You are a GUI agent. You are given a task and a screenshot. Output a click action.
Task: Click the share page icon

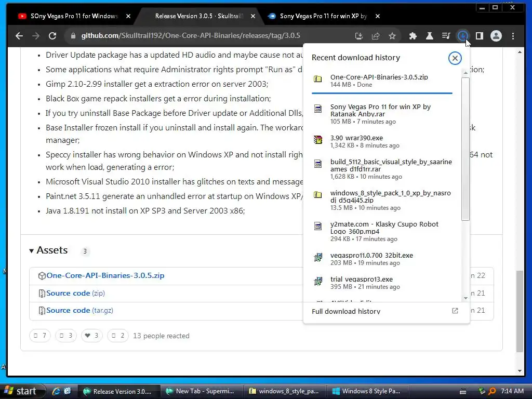pos(376,36)
